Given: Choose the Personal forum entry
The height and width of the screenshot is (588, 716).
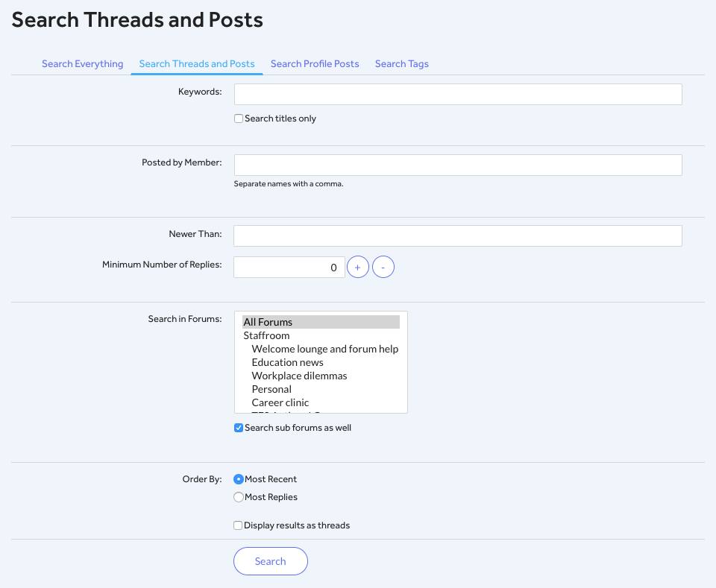Looking at the screenshot, I should coord(321,389).
